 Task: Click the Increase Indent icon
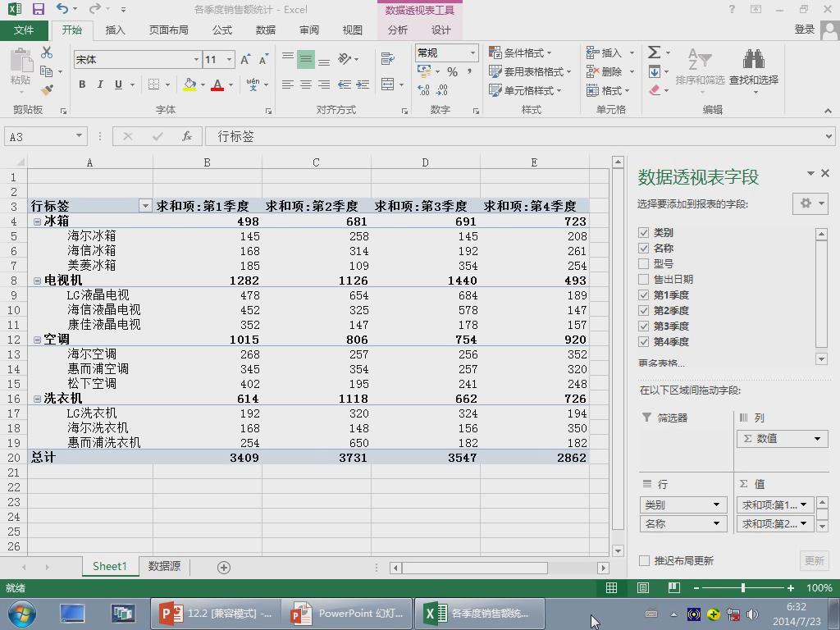(363, 84)
